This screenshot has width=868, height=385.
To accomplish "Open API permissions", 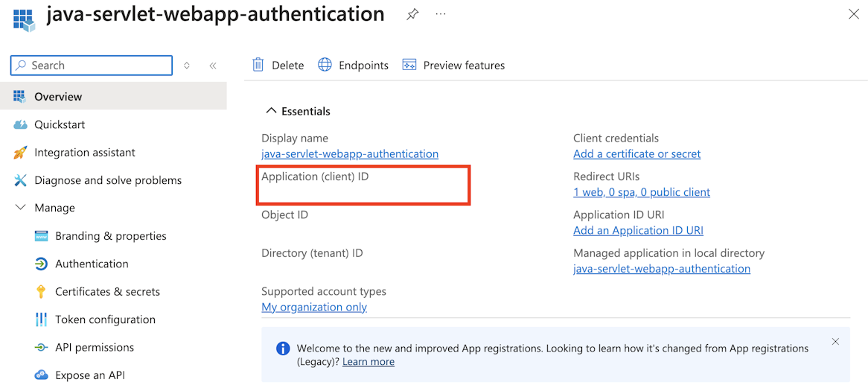I will pos(95,347).
